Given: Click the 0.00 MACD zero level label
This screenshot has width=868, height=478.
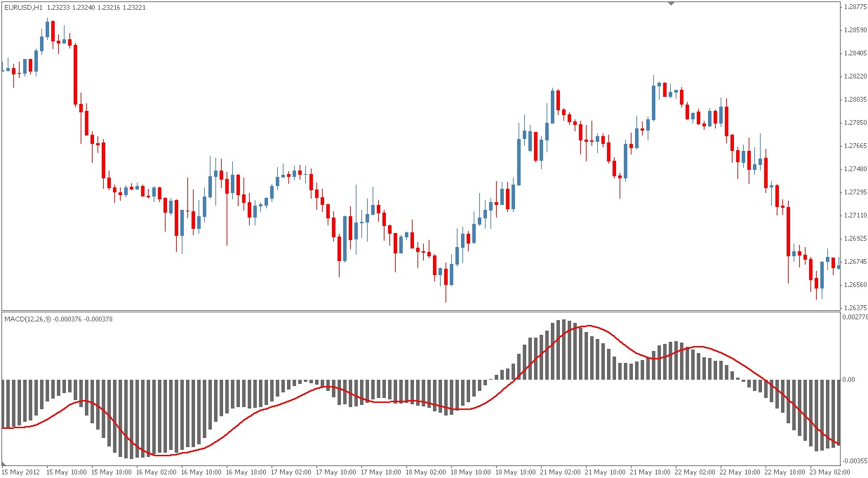Looking at the screenshot, I should click(850, 380).
